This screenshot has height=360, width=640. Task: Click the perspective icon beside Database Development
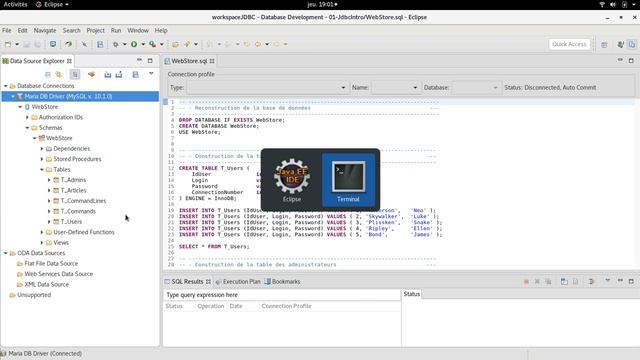[x=620, y=44]
